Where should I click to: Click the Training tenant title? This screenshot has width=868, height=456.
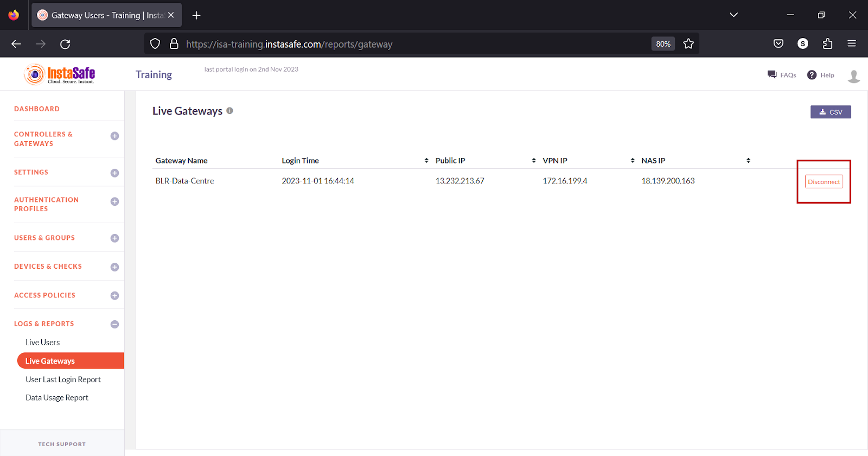pyautogui.click(x=154, y=75)
